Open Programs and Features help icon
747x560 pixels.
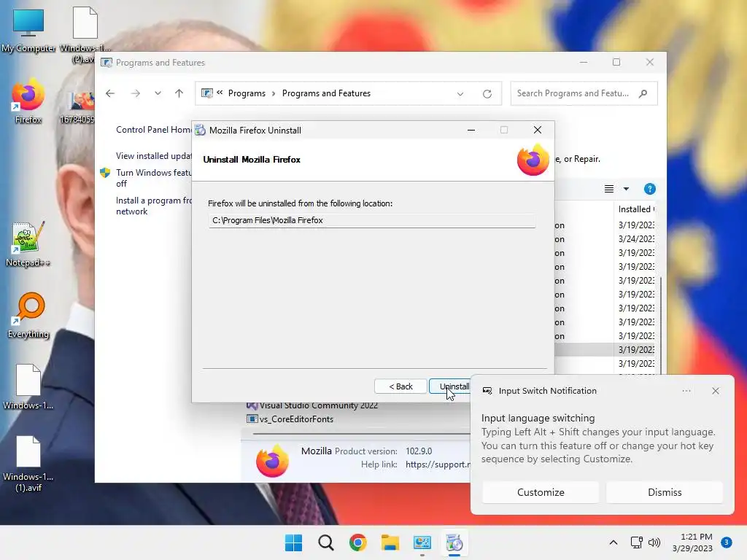pyautogui.click(x=649, y=189)
